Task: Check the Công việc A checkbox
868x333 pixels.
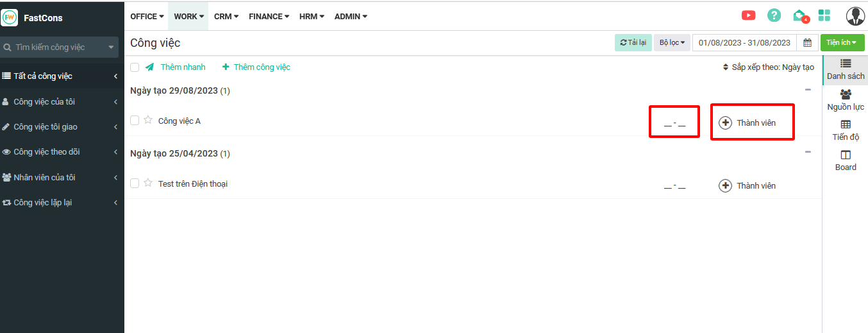Action: (135, 120)
